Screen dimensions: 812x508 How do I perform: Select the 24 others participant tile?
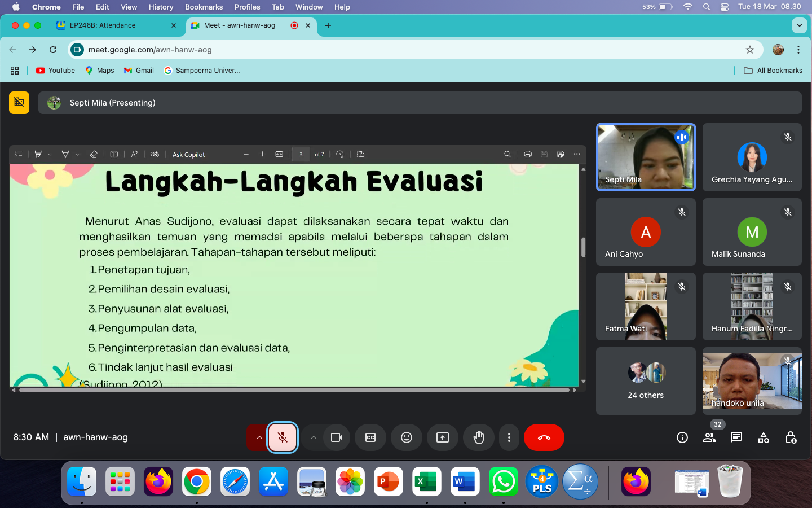[646, 381]
